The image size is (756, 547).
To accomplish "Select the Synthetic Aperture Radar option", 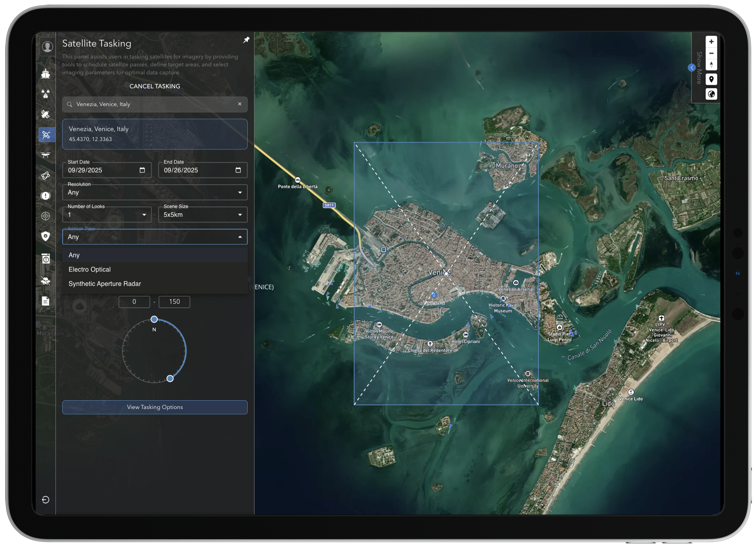I will [x=155, y=284].
